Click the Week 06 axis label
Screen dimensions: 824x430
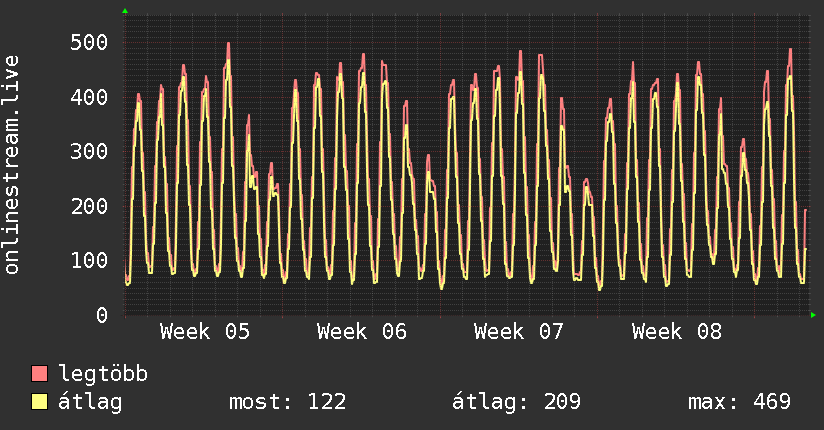(x=362, y=332)
